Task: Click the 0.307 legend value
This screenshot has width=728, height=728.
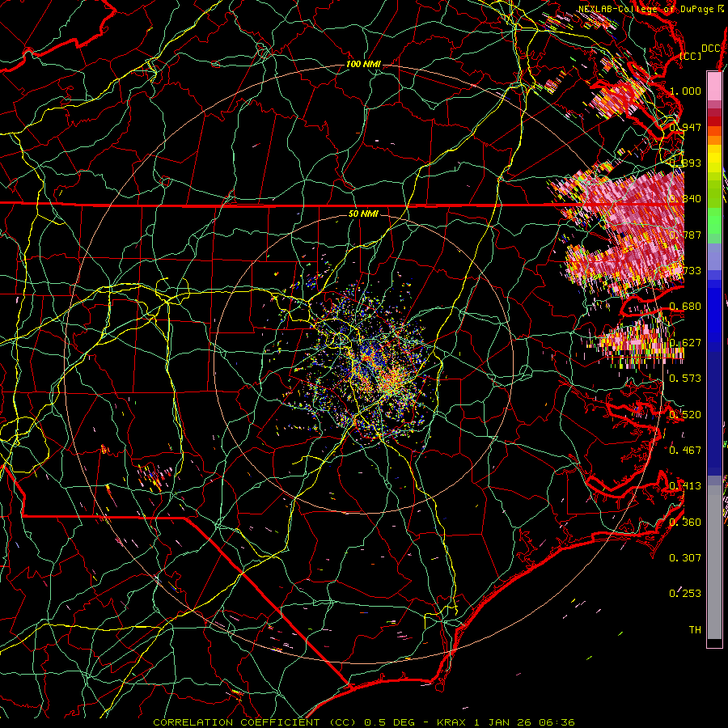Action: click(685, 557)
